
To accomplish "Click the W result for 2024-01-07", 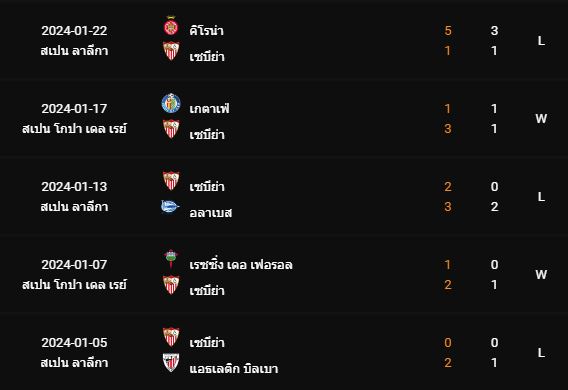I will click(541, 274).
